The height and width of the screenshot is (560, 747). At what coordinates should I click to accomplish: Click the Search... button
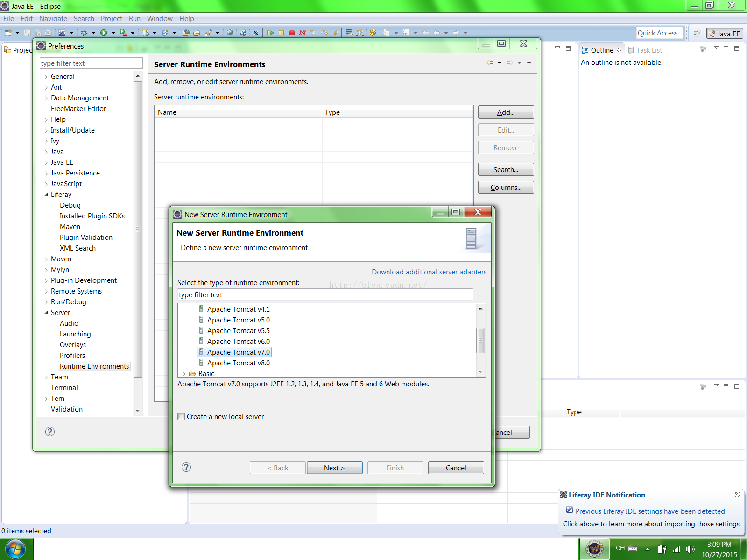coord(506,169)
